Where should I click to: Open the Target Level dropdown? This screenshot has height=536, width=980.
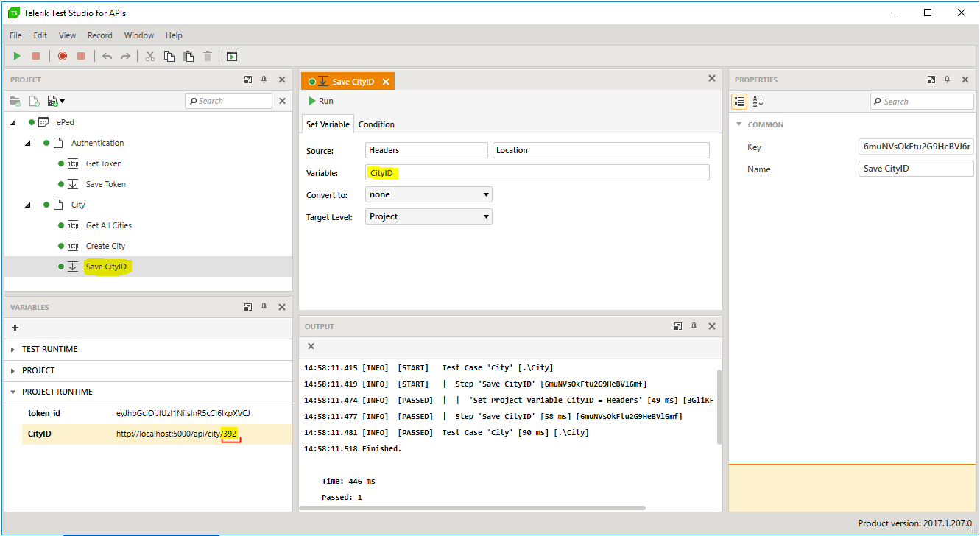point(429,216)
